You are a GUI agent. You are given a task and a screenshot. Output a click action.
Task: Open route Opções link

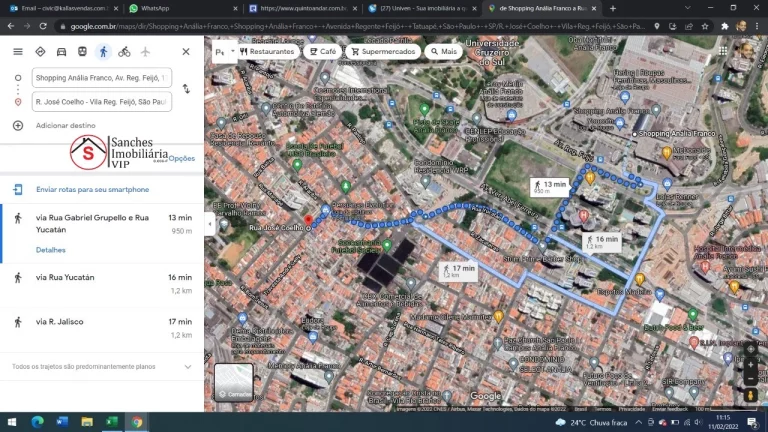coord(182,158)
